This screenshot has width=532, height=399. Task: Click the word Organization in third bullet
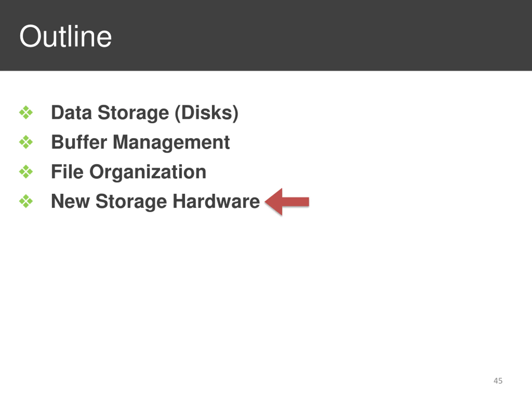tap(148, 172)
